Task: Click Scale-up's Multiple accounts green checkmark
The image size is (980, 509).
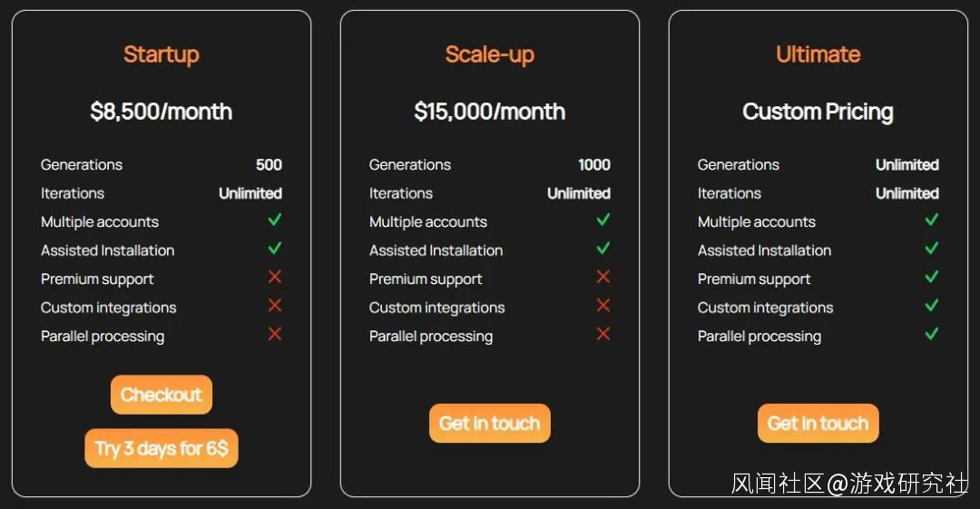Action: point(603,220)
